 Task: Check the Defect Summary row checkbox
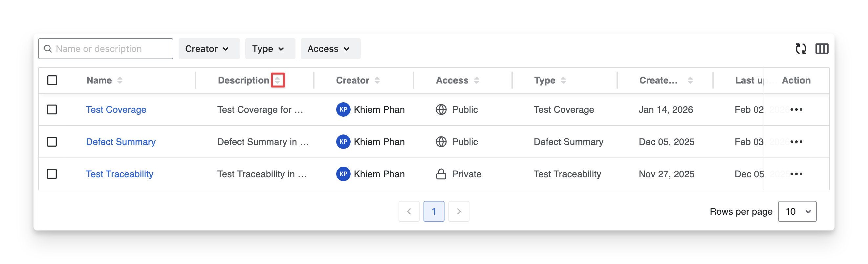coord(52,142)
